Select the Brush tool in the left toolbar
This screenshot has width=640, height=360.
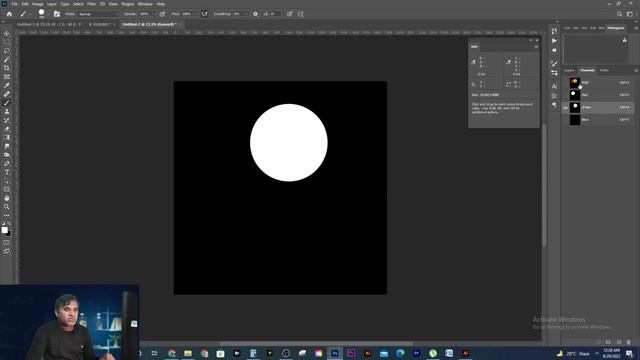click(x=7, y=103)
